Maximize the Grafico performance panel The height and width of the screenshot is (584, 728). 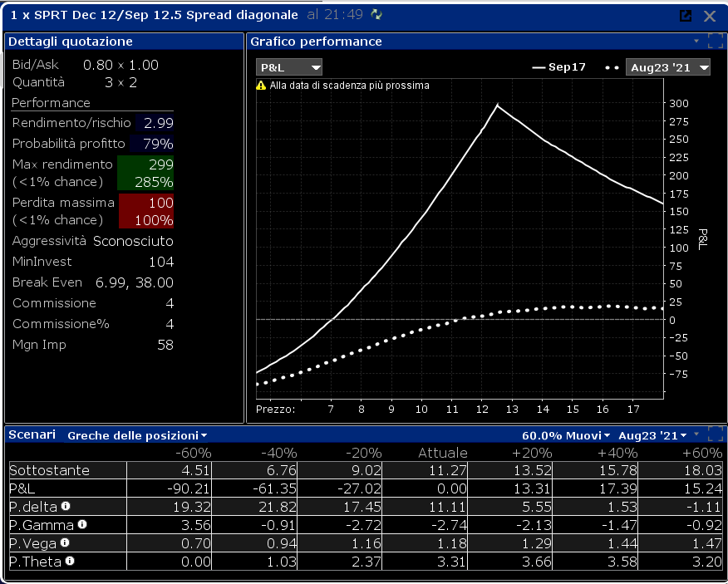click(x=716, y=41)
